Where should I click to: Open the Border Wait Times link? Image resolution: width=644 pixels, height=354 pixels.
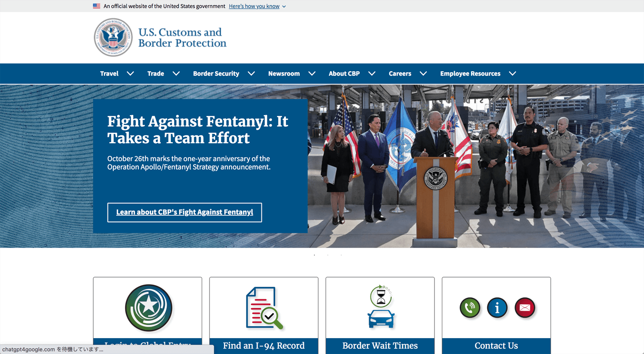[x=380, y=345]
